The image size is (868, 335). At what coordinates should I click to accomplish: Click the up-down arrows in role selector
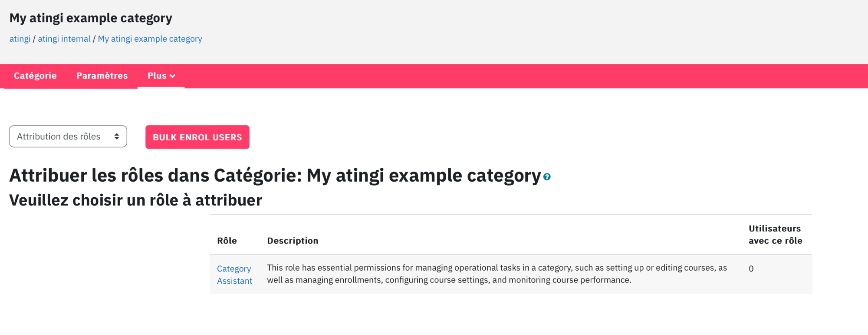coord(117,136)
